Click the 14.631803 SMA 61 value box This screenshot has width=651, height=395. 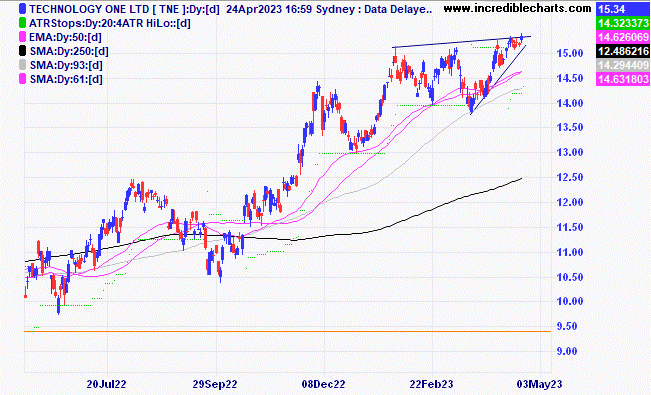(x=622, y=79)
